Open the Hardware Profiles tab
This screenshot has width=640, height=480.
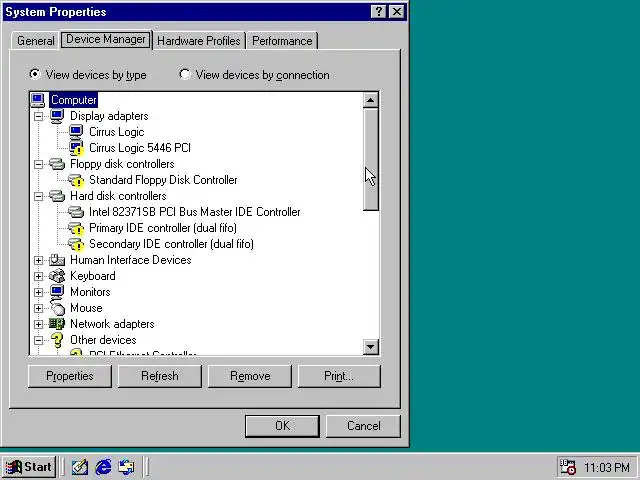(199, 41)
